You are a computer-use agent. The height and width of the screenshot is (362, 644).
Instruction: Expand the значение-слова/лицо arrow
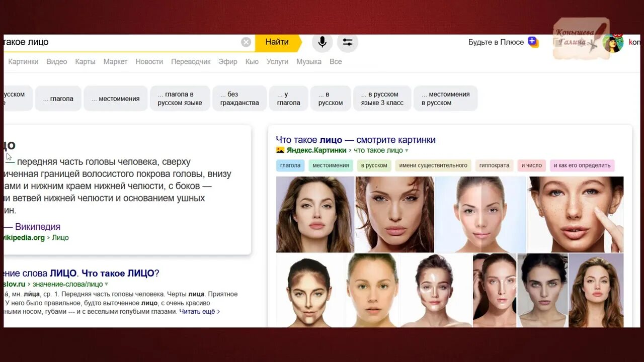coord(106,285)
